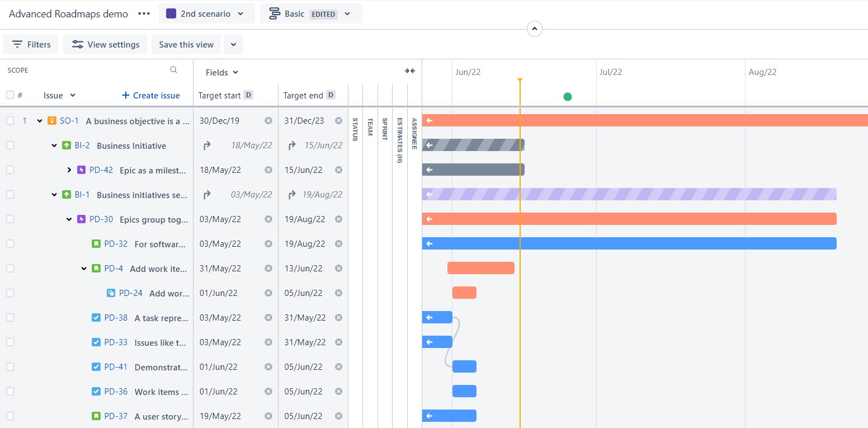Screen dimensions: 868x428
Task: Collapse the BI-2 Business Initiative row
Action: (54, 145)
